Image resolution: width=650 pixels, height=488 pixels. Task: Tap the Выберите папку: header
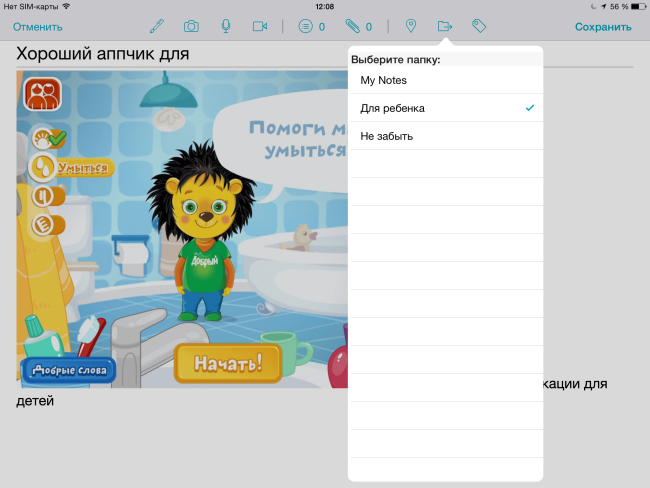pos(395,59)
